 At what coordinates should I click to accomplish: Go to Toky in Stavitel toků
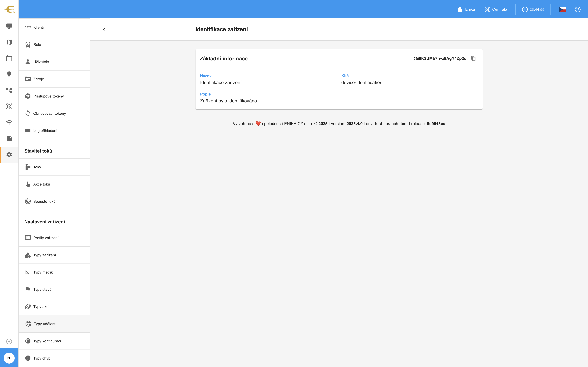(54, 167)
